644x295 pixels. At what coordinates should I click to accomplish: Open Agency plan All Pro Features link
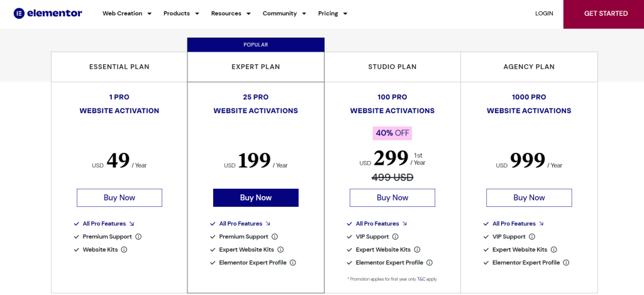coord(514,223)
